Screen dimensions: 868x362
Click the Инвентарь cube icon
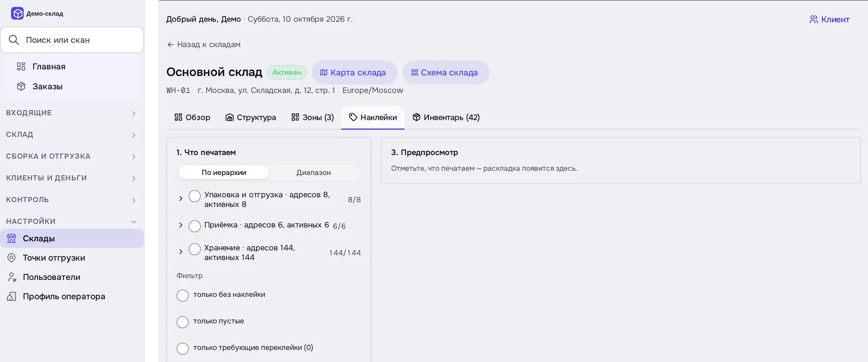(416, 117)
